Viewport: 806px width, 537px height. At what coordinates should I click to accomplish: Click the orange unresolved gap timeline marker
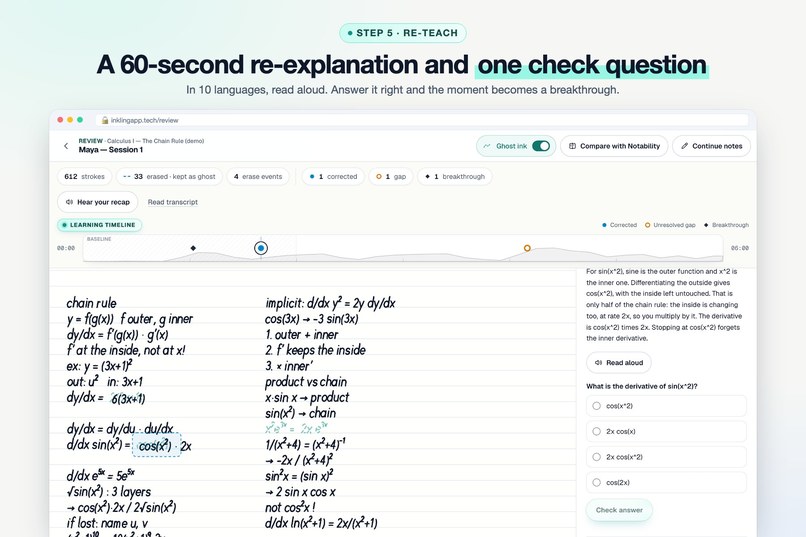click(527, 248)
